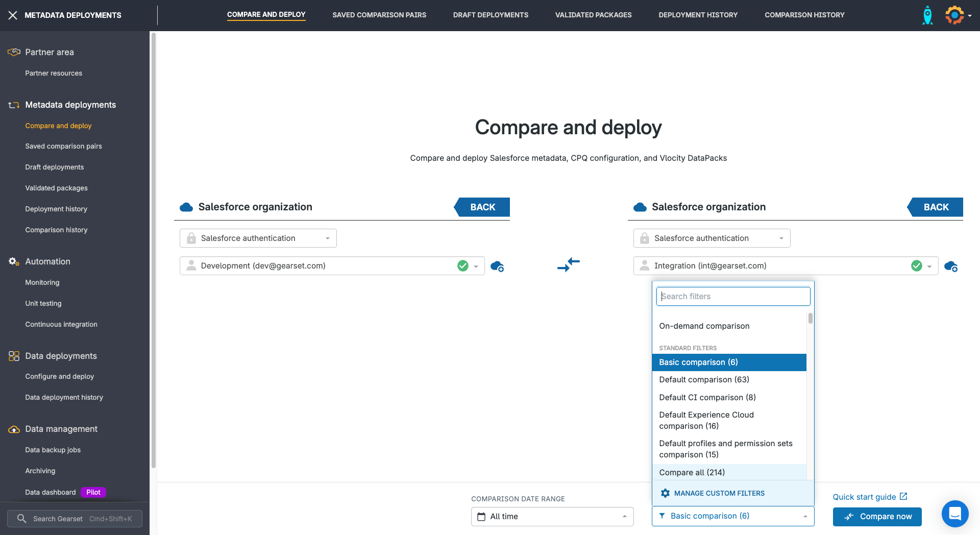This screenshot has height=535, width=980.
Task: Click the filter list scrollbar thumb
Action: [x=810, y=319]
